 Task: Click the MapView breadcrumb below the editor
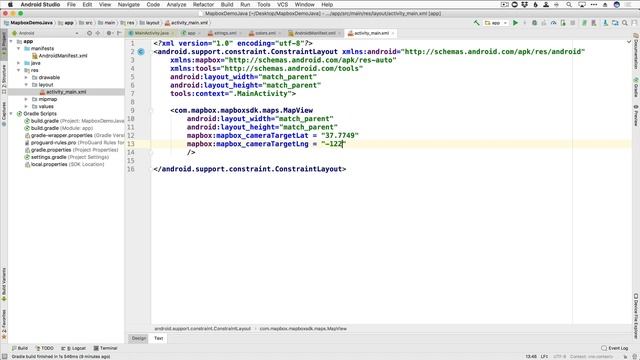click(x=303, y=329)
